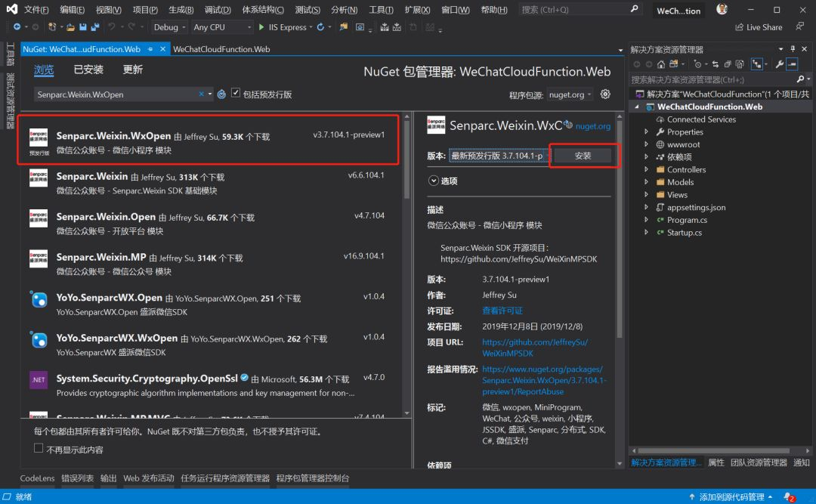The height and width of the screenshot is (504, 816).
Task: Click the Solution Explorer horizontal scrollbar
Action: (x=714, y=451)
